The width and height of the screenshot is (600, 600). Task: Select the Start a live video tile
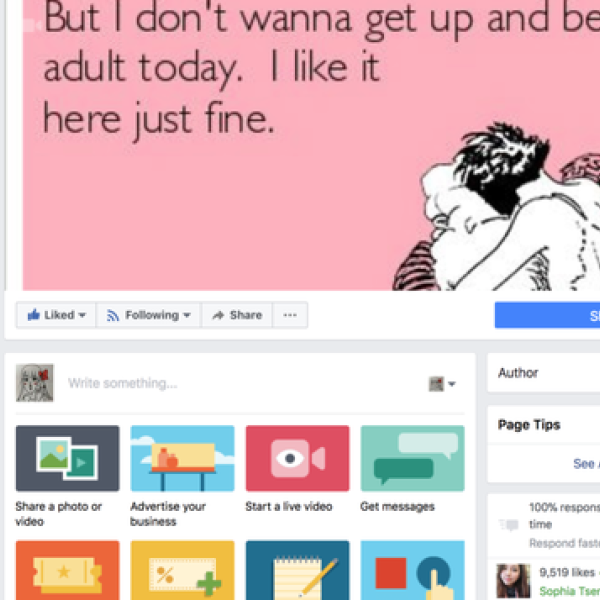[297, 458]
